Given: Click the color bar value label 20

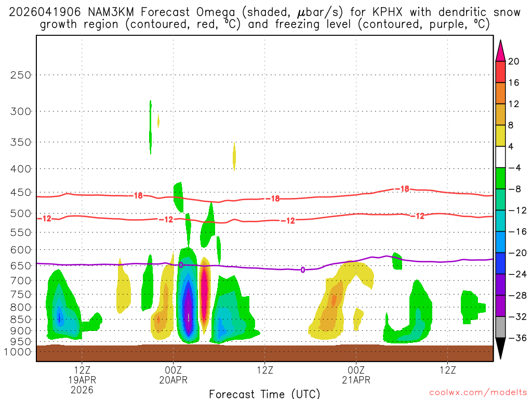Looking at the screenshot, I should 514,61.
